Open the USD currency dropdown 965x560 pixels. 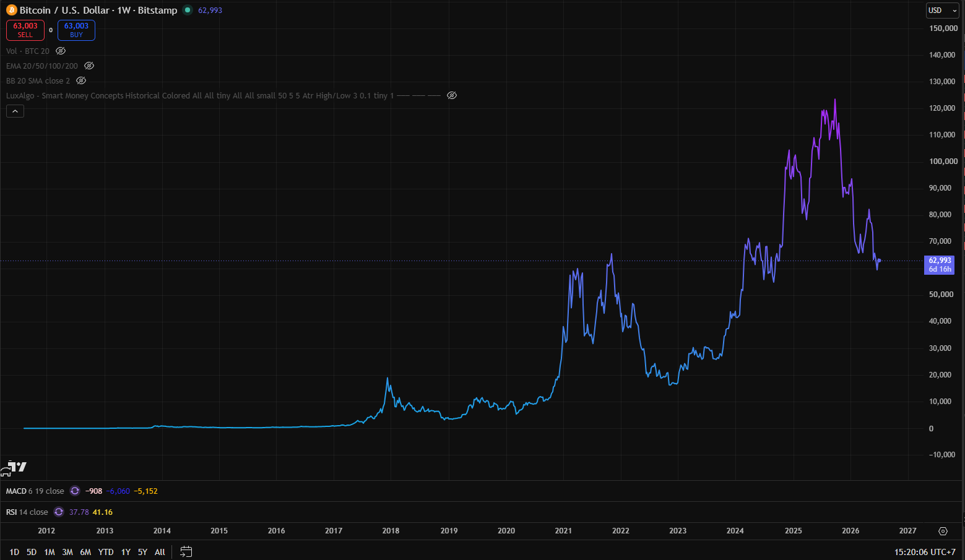click(942, 11)
